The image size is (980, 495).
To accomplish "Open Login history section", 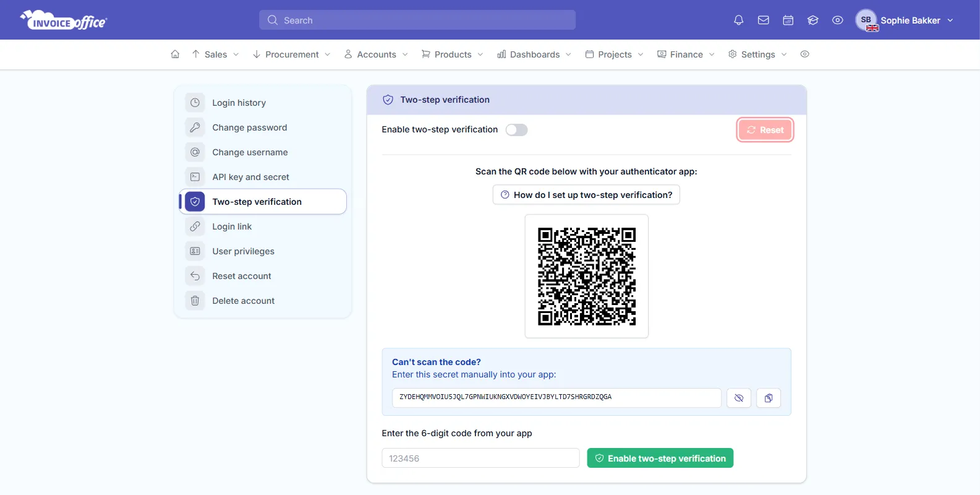I will [x=263, y=103].
